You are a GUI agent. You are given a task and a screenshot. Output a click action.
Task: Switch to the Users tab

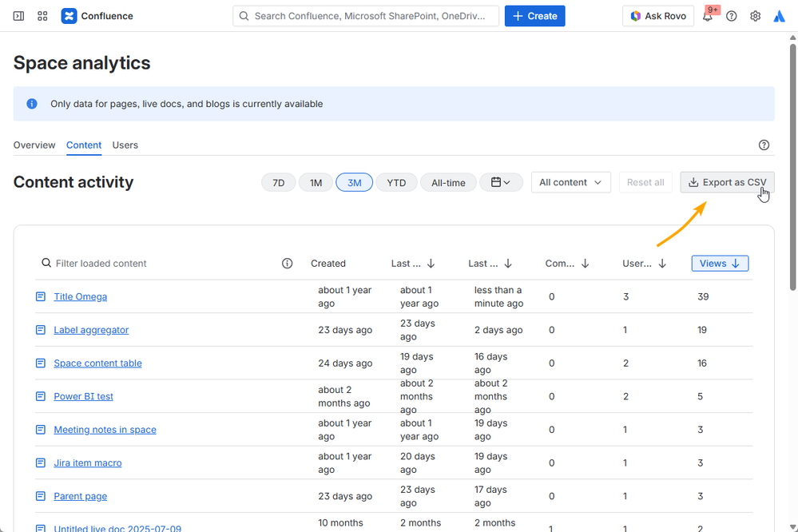[125, 145]
